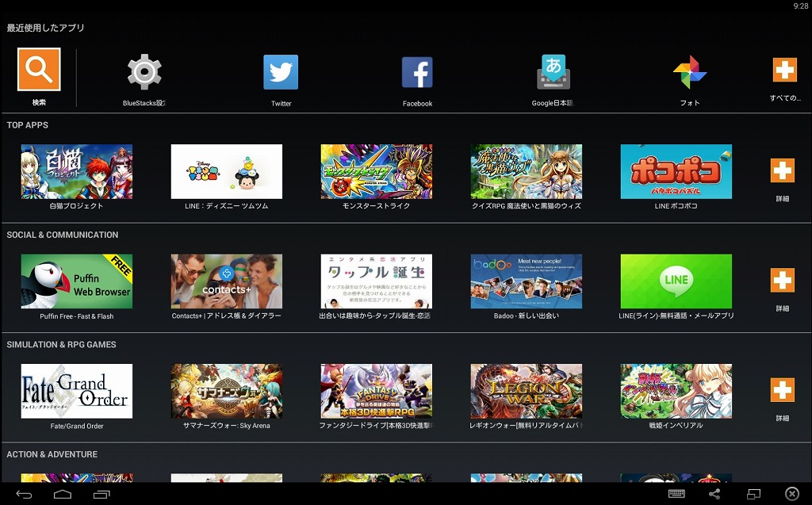
Task: Click the full-screen toggle icon in bottom bar
Action: (x=753, y=494)
